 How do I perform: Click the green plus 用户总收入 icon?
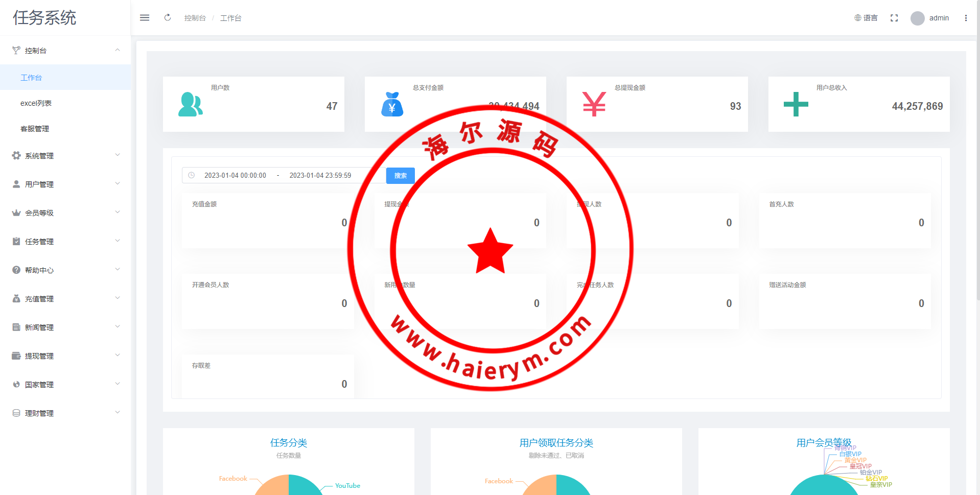coord(796,104)
